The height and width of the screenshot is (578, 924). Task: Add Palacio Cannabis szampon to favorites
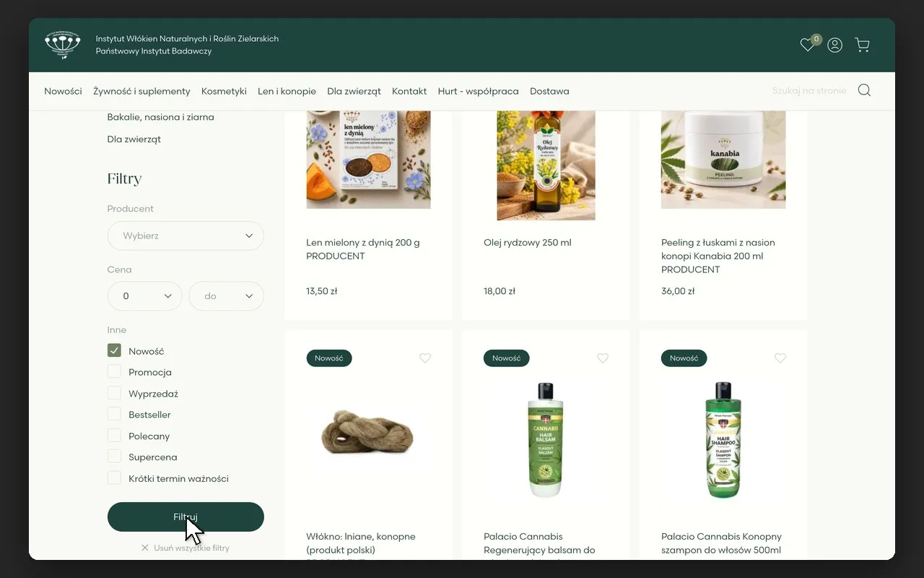(780, 358)
